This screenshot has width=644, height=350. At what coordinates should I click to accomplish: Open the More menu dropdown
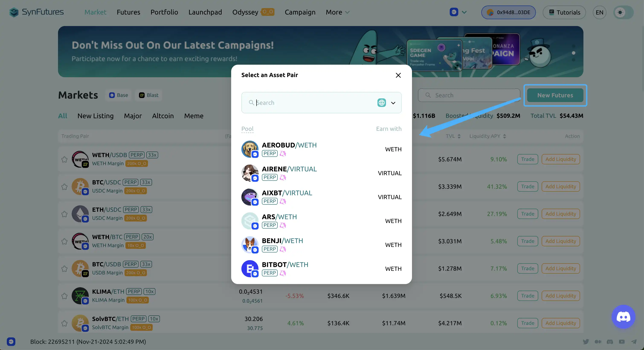pyautogui.click(x=338, y=12)
